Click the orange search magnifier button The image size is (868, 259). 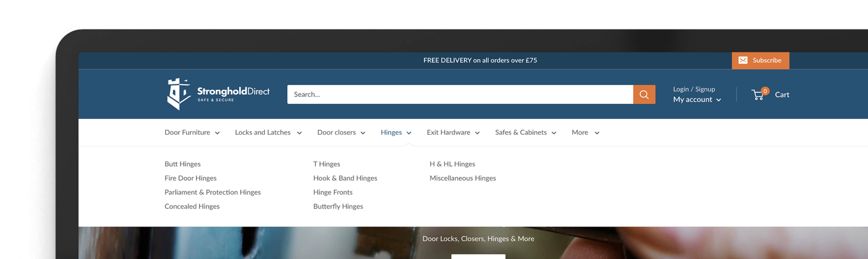(644, 95)
